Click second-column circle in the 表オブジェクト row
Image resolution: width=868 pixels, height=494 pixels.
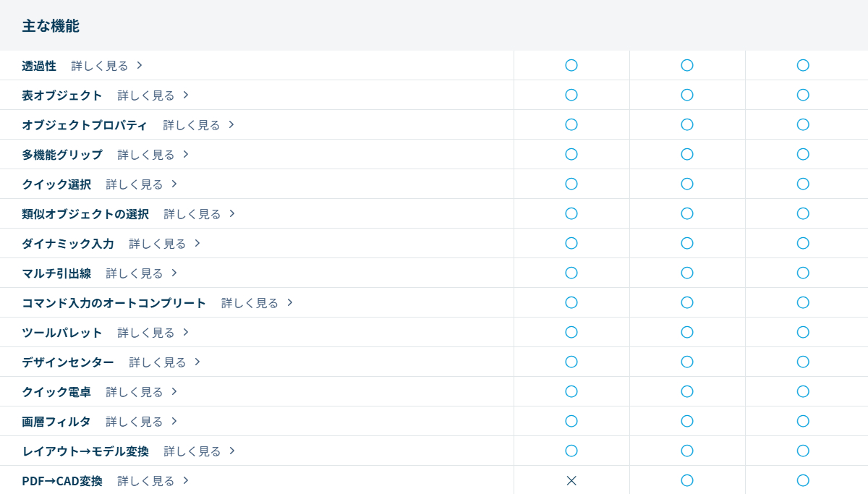[x=687, y=95]
